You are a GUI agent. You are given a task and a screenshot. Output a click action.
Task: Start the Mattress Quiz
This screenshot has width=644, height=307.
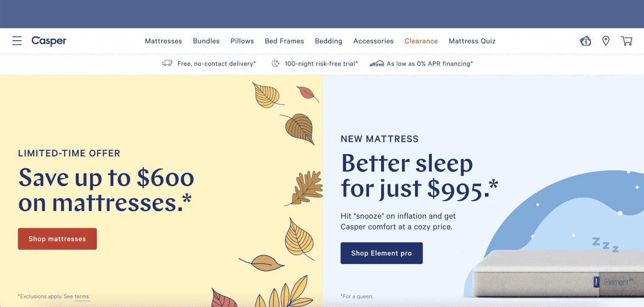click(472, 41)
